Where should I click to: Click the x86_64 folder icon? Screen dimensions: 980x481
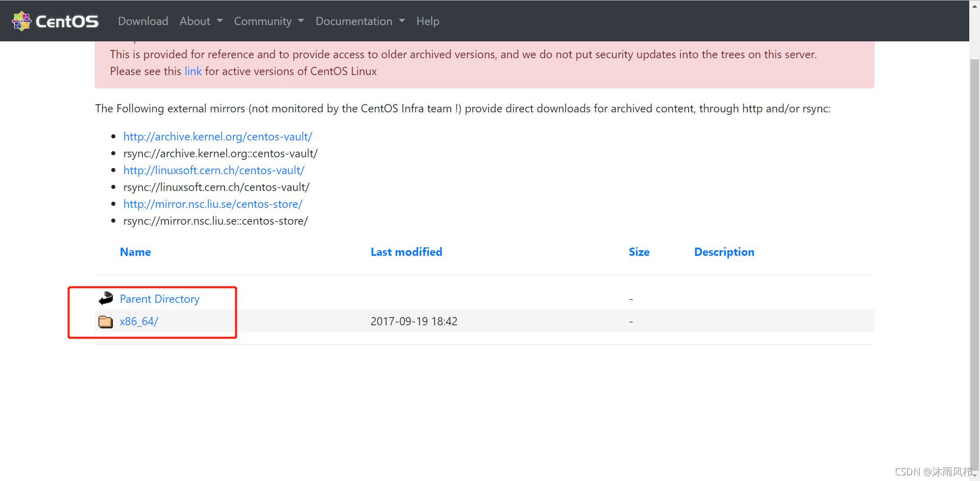coord(106,322)
